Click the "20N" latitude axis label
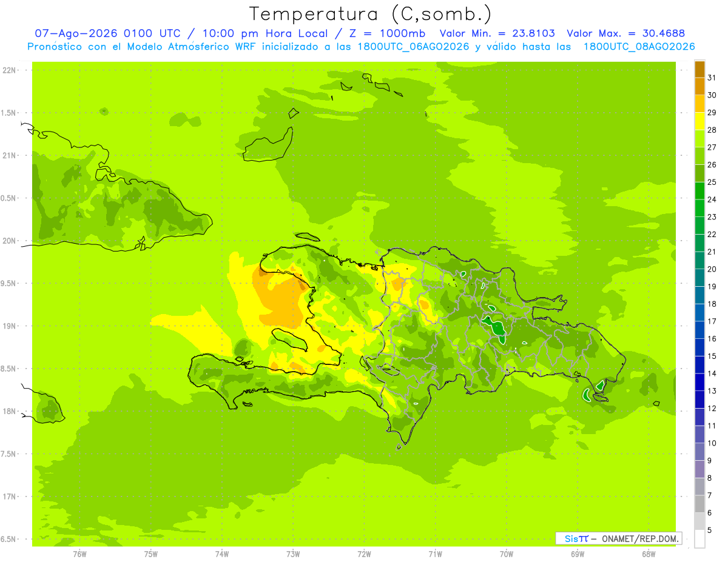728x562 pixels. (9, 241)
